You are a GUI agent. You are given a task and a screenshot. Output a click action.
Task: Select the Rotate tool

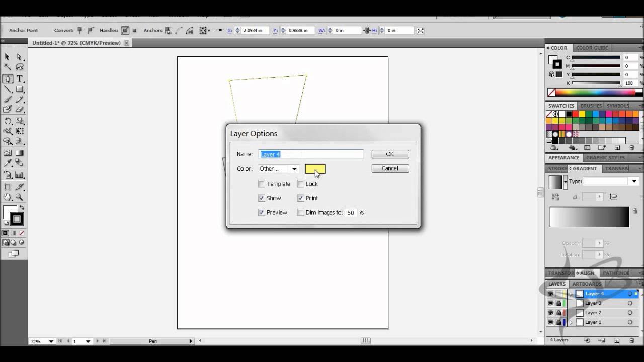[8, 121]
